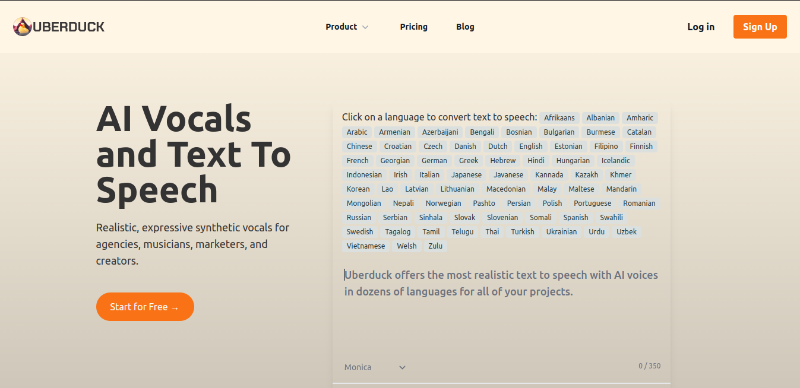Choose the Korean language tag
Image resolution: width=800 pixels, height=388 pixels.
tap(358, 189)
